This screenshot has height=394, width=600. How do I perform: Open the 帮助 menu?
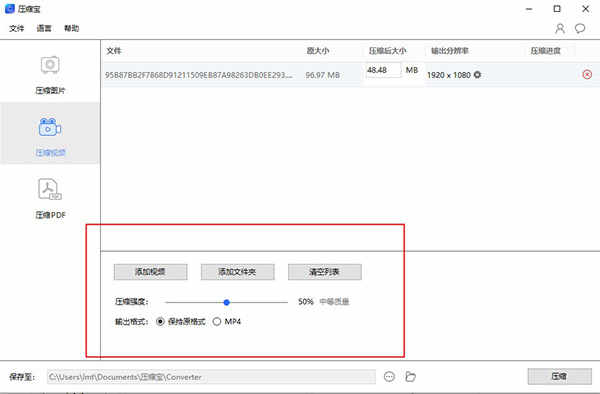click(x=72, y=28)
